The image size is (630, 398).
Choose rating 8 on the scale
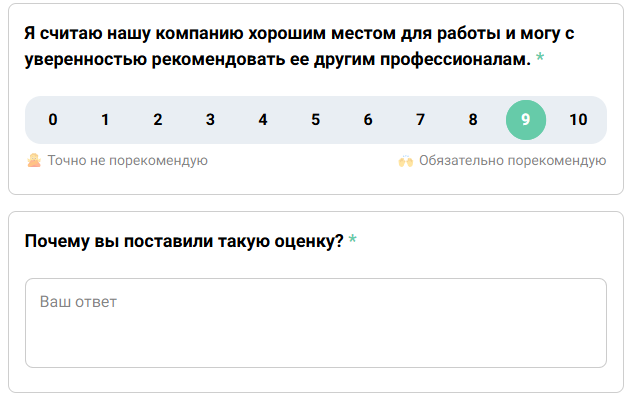(x=473, y=120)
